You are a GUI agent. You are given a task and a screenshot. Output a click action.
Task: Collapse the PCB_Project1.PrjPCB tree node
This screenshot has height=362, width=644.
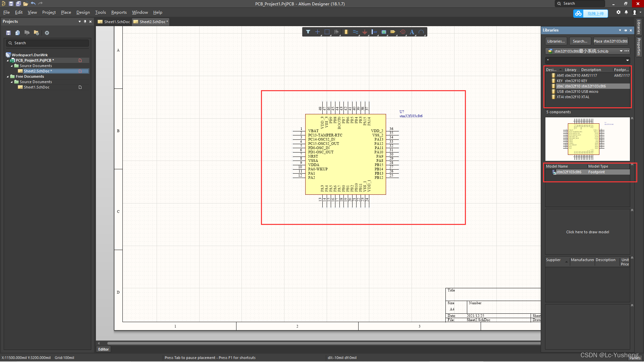pos(8,61)
